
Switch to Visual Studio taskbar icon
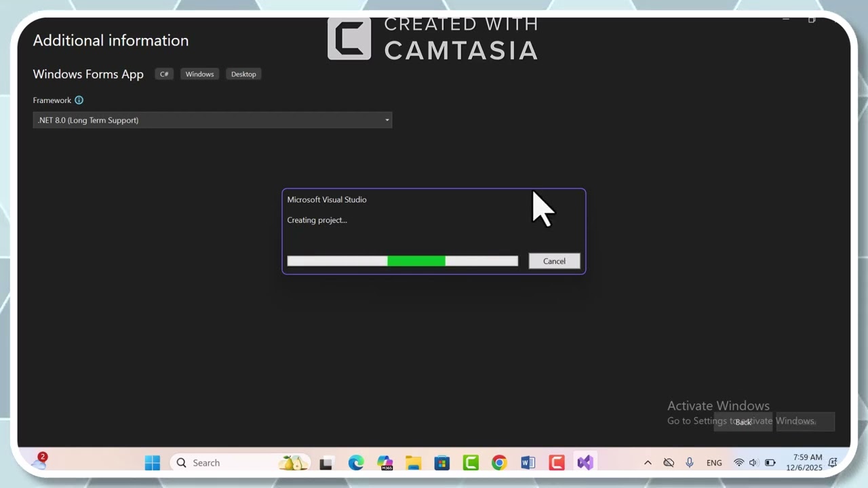pyautogui.click(x=585, y=463)
